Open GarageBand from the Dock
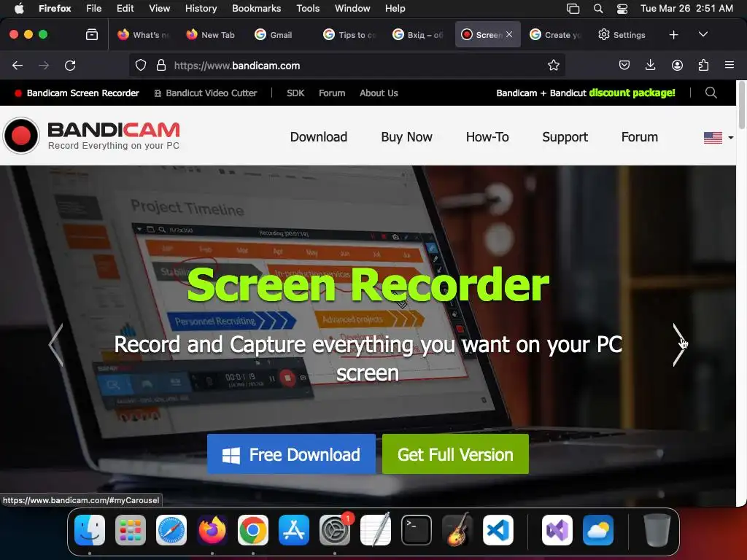 pyautogui.click(x=457, y=530)
